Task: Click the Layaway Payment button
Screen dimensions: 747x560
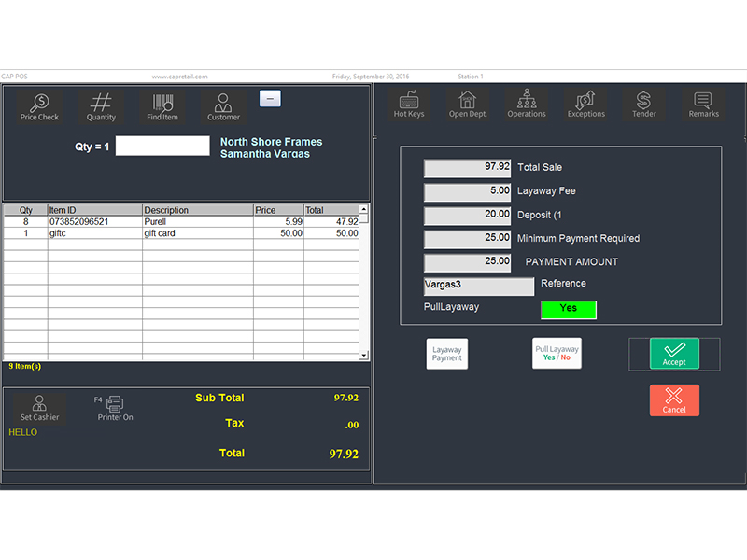Action: pyautogui.click(x=446, y=353)
